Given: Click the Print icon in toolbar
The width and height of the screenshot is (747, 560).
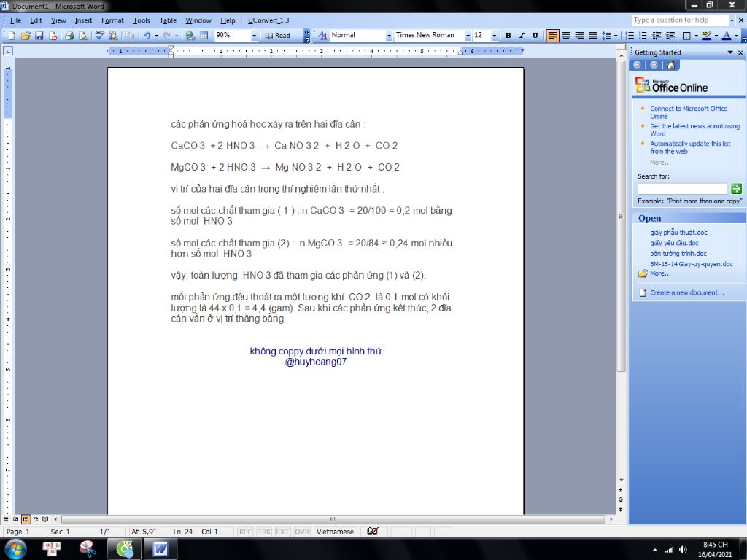Looking at the screenshot, I should [x=69, y=36].
